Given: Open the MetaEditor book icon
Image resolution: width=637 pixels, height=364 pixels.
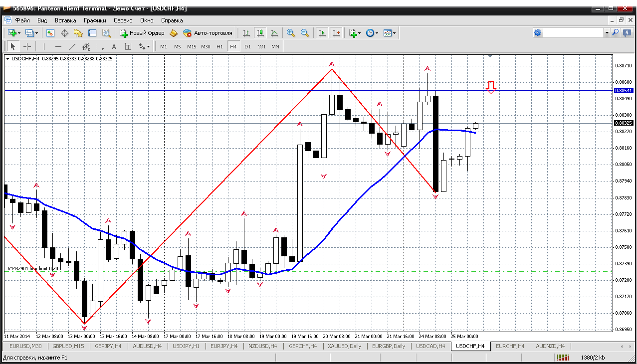Looking at the screenshot, I should (x=174, y=33).
